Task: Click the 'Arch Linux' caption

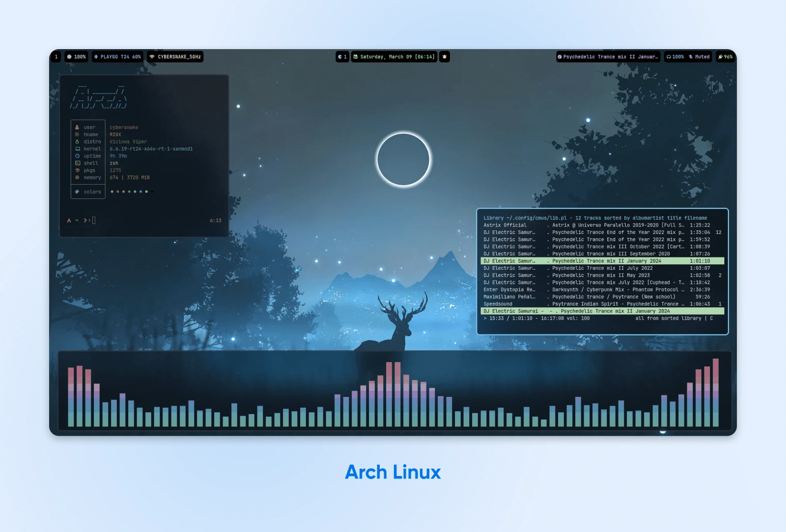Action: tap(393, 472)
